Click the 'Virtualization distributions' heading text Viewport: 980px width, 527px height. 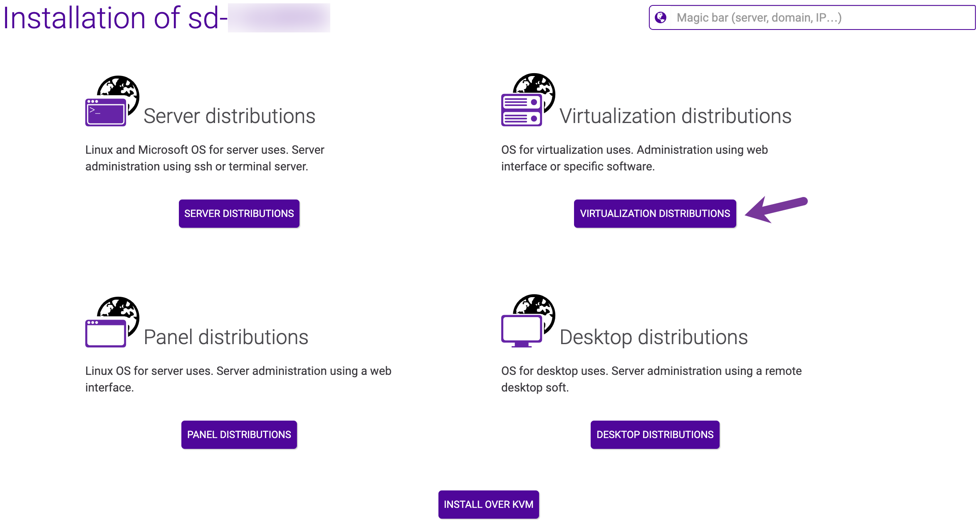click(x=675, y=116)
